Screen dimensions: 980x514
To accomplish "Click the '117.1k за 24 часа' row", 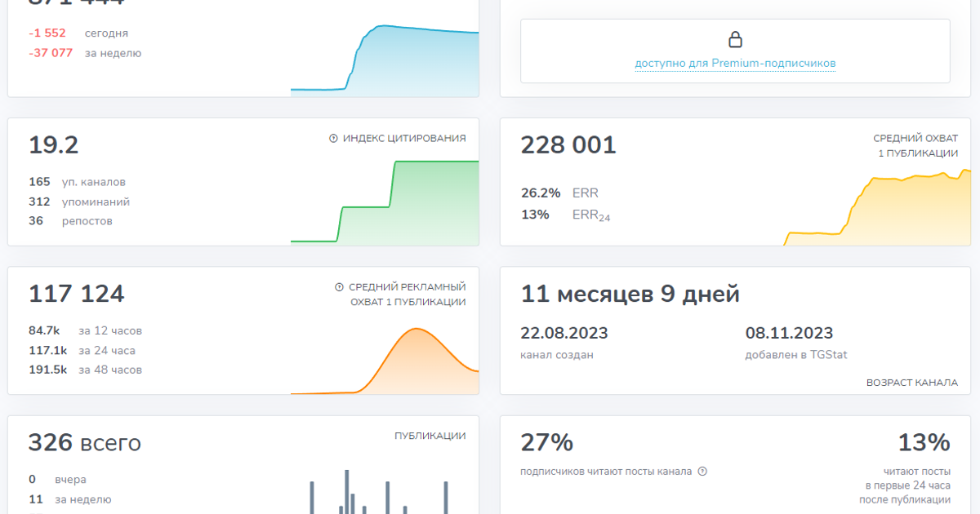I will (82, 350).
